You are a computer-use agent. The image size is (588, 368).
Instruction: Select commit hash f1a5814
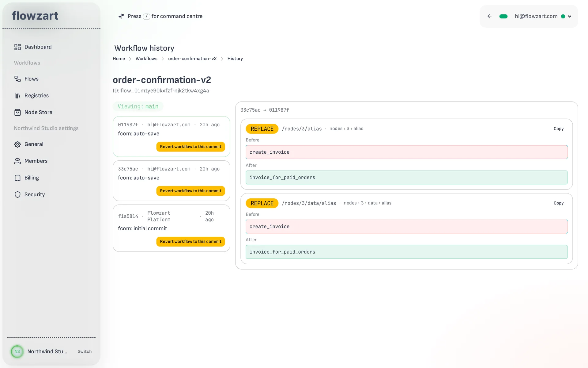click(128, 216)
